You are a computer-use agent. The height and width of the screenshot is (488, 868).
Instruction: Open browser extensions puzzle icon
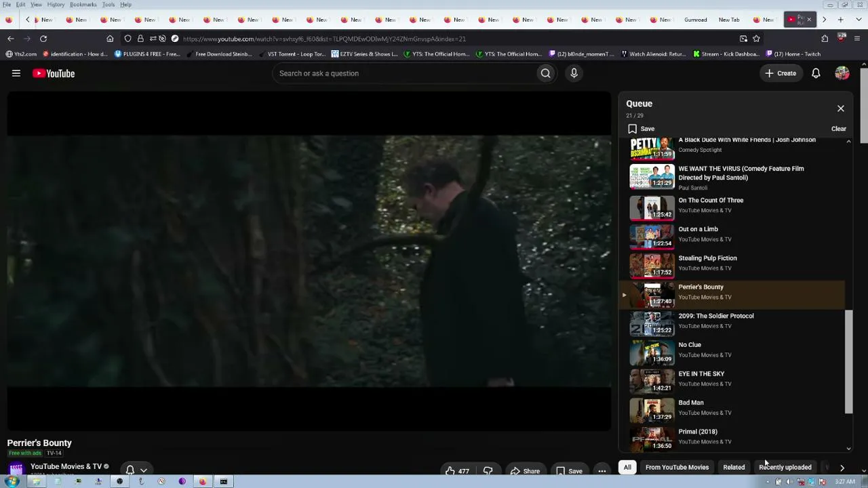point(825,39)
